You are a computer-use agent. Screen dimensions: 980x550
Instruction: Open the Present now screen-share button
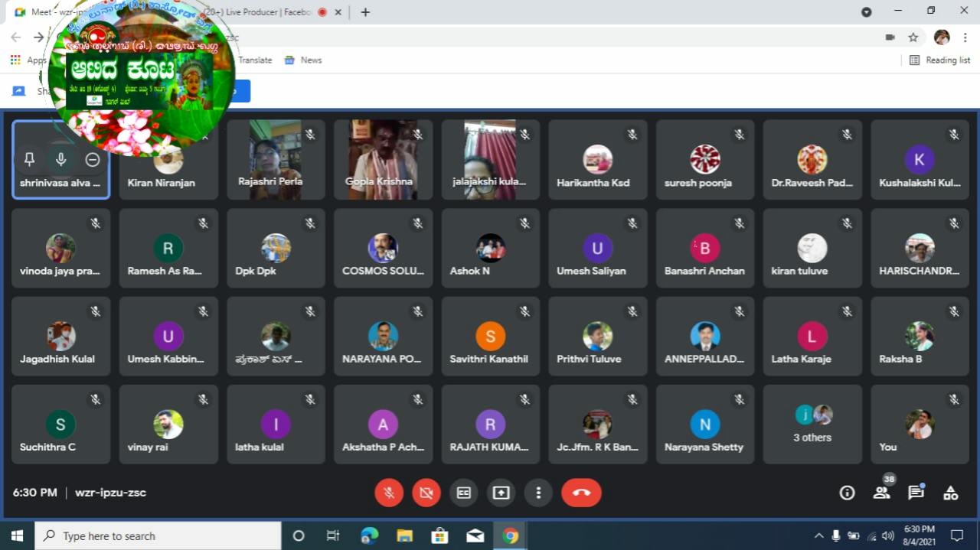point(501,493)
